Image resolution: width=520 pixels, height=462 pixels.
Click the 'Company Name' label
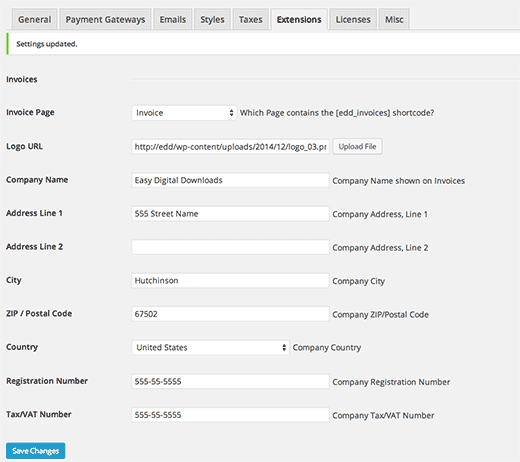click(x=37, y=180)
